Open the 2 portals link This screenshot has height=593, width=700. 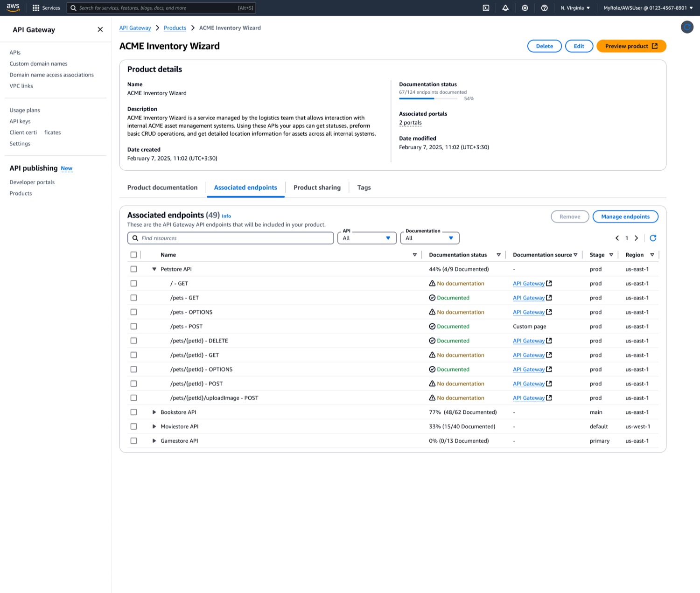pos(410,123)
